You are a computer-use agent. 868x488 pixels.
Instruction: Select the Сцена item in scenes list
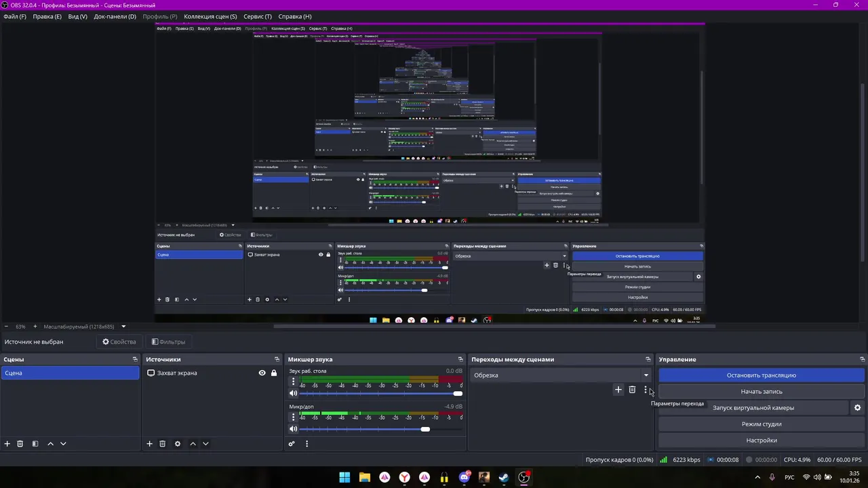tap(70, 373)
